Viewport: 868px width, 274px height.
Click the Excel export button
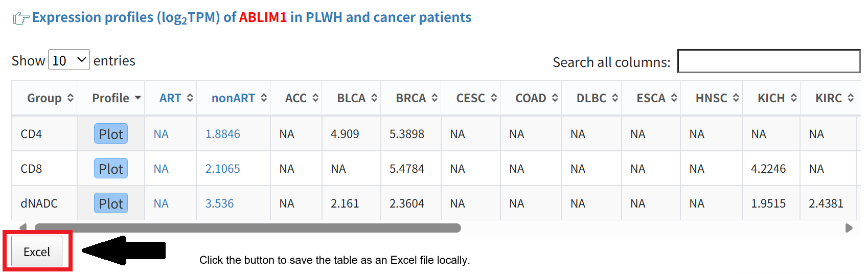(x=37, y=252)
